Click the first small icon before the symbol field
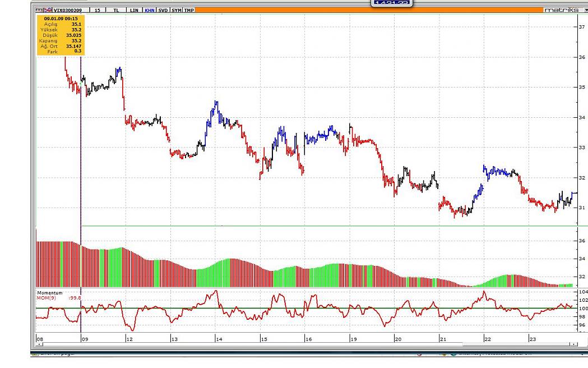The height and width of the screenshot is (368, 588). coord(39,10)
